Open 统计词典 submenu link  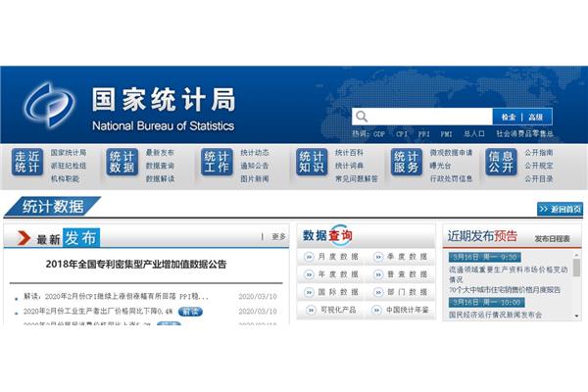click(x=349, y=166)
